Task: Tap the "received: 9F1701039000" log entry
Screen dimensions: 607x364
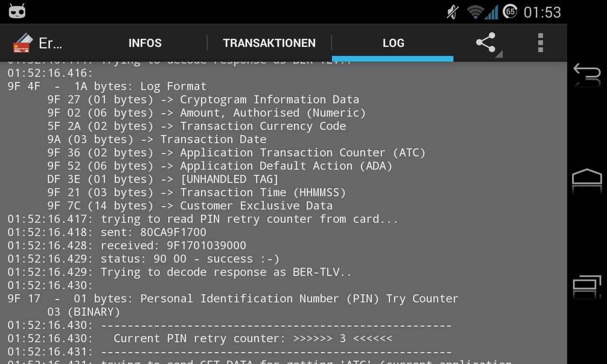Action: [x=173, y=246]
